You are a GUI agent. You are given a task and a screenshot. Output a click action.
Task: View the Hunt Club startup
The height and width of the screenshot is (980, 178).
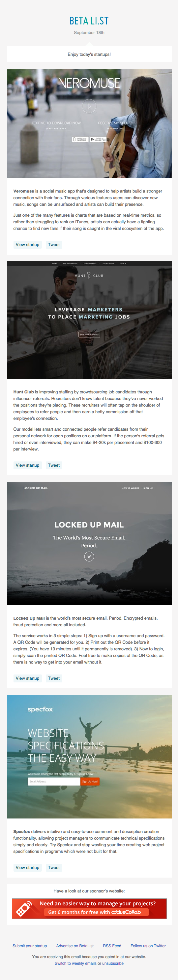click(x=27, y=465)
